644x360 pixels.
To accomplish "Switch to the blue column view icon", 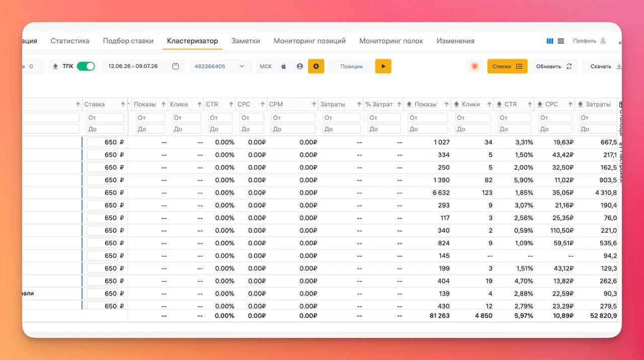I will [x=550, y=41].
